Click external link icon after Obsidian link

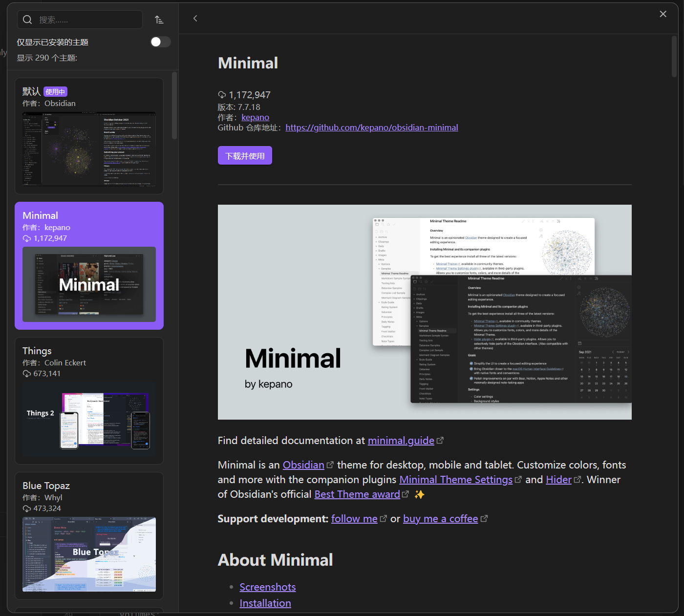[x=330, y=465]
